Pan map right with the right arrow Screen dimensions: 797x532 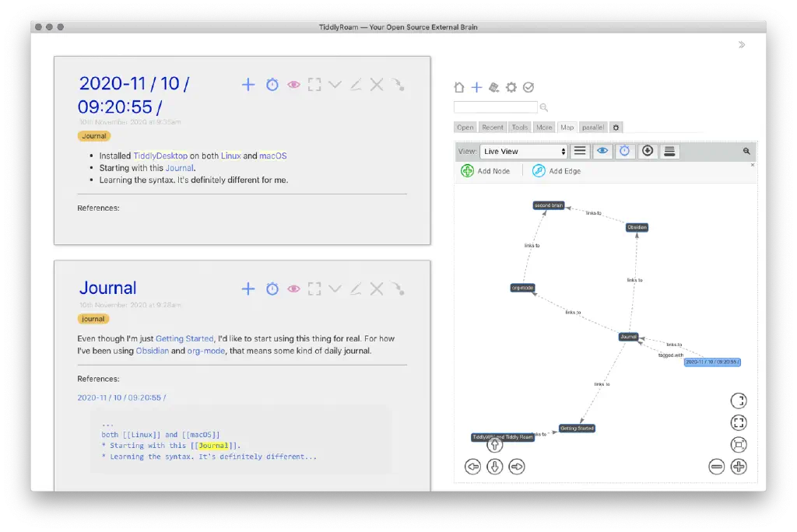pos(517,467)
